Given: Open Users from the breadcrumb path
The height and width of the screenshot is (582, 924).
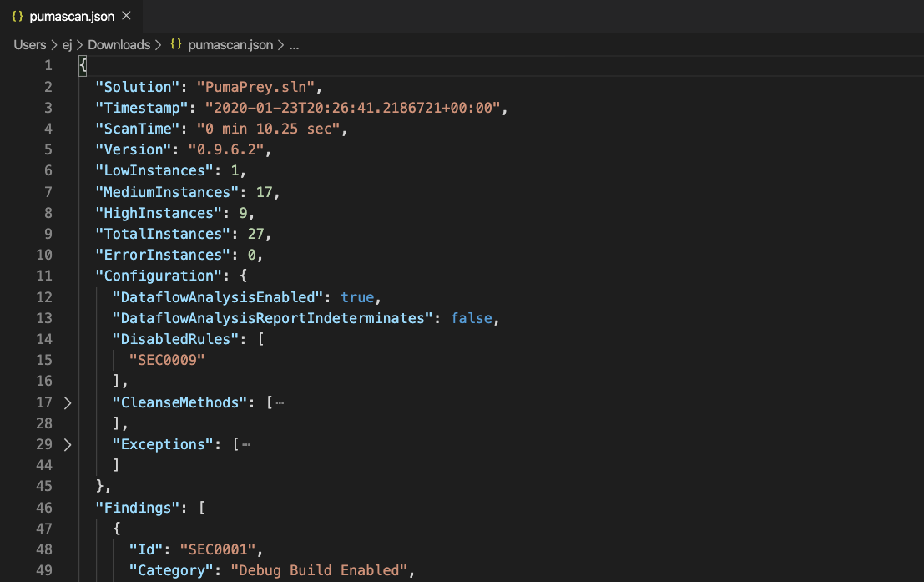Looking at the screenshot, I should pos(29,44).
